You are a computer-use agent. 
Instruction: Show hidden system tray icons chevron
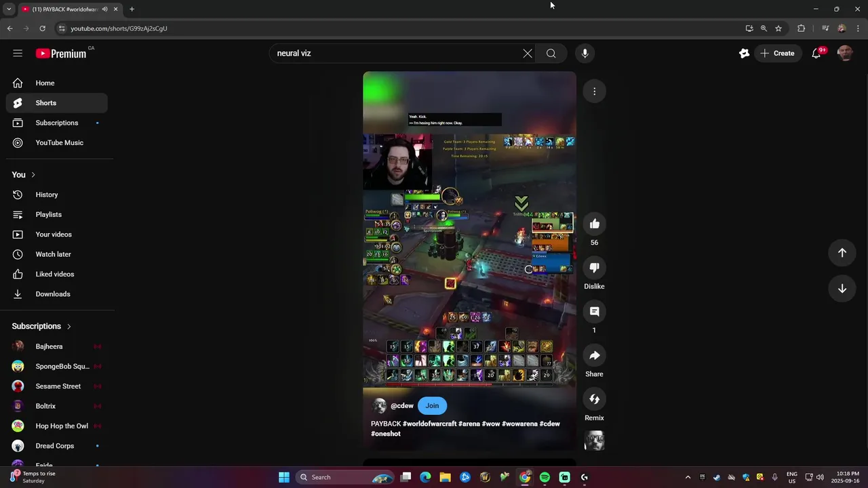point(688,477)
